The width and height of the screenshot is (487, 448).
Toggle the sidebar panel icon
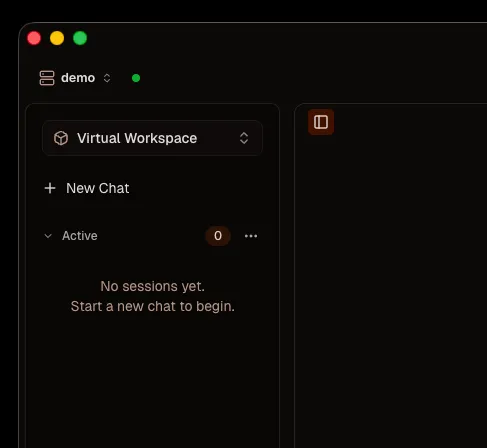[321, 122]
